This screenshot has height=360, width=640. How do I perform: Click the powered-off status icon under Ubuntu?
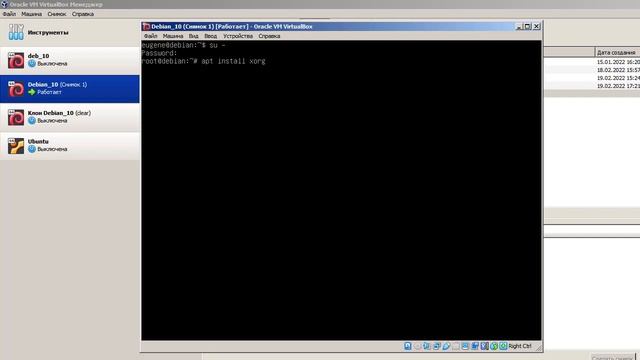click(32, 149)
